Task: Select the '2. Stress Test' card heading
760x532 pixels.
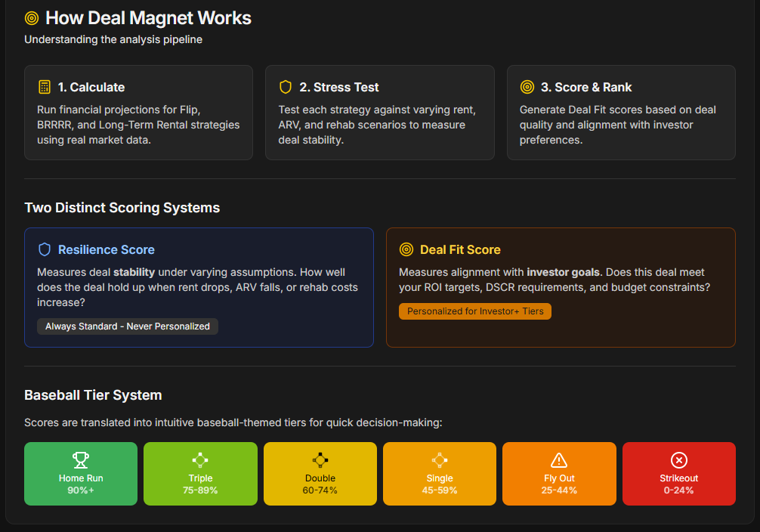Action: point(338,88)
